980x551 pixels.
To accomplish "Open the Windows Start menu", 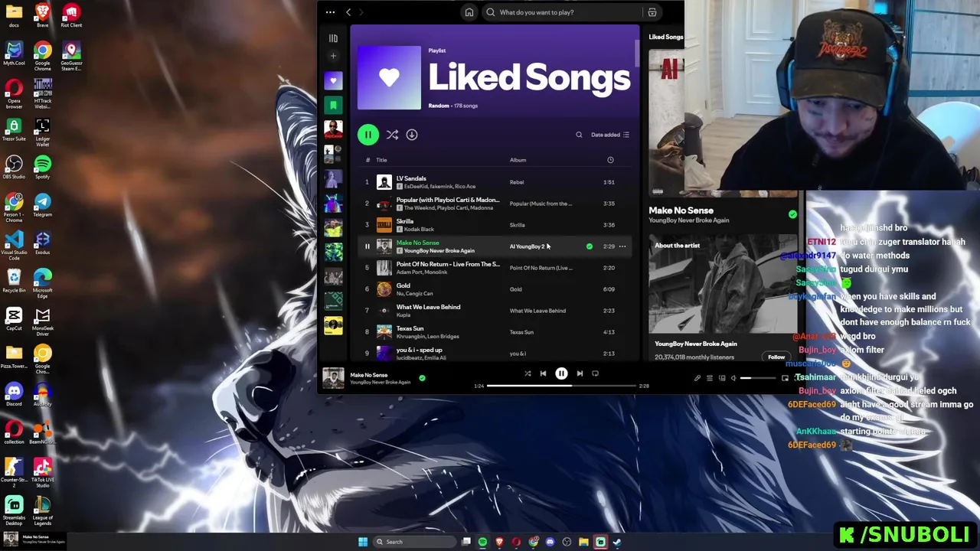I will coord(363,542).
